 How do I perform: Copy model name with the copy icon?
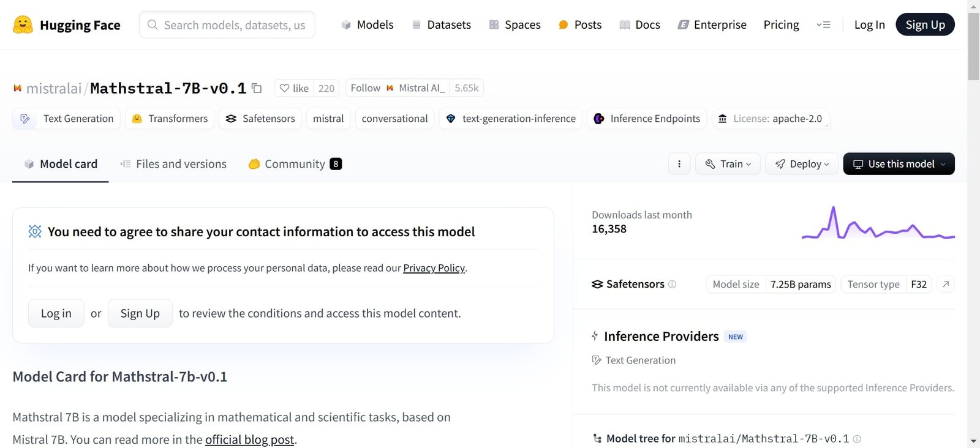pos(257,88)
